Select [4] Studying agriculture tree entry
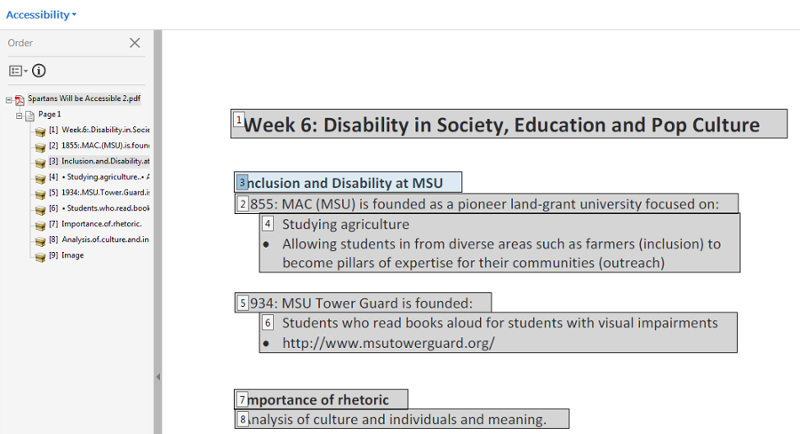Screen dimensions: 800x434 click(x=99, y=177)
